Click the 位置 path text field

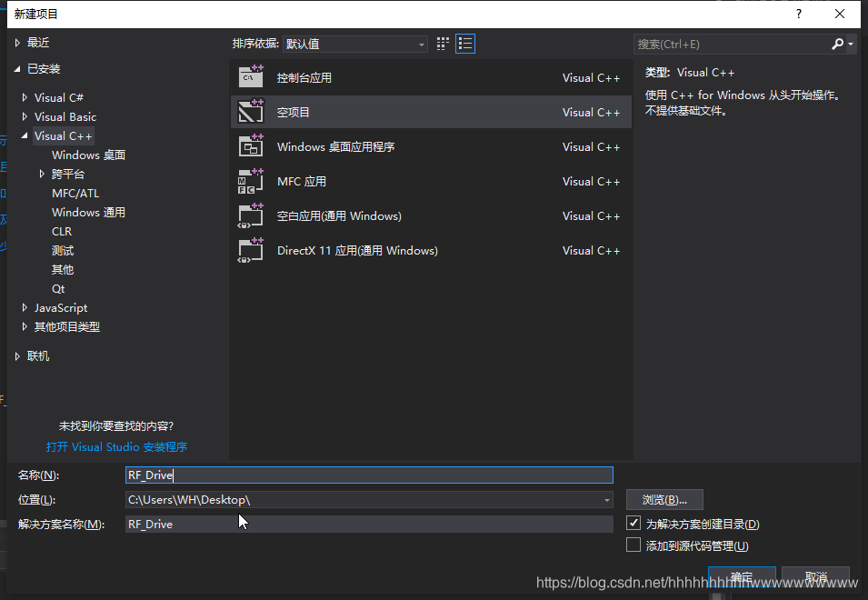coord(364,500)
